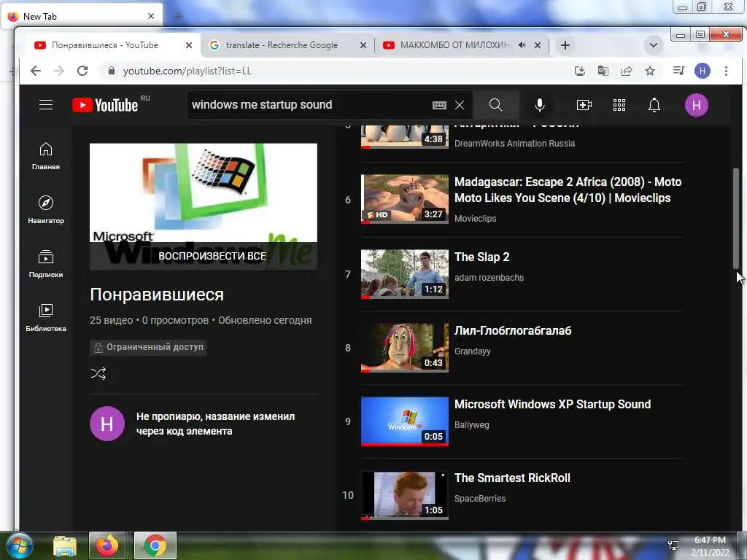This screenshot has width=747, height=560.
Task: Open the notifications bell
Action: pyautogui.click(x=654, y=105)
